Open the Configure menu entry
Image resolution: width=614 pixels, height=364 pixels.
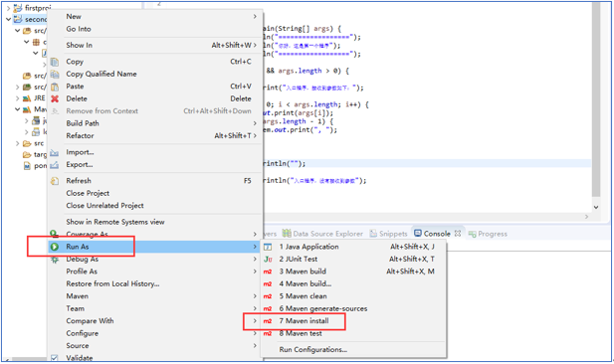coord(154,333)
